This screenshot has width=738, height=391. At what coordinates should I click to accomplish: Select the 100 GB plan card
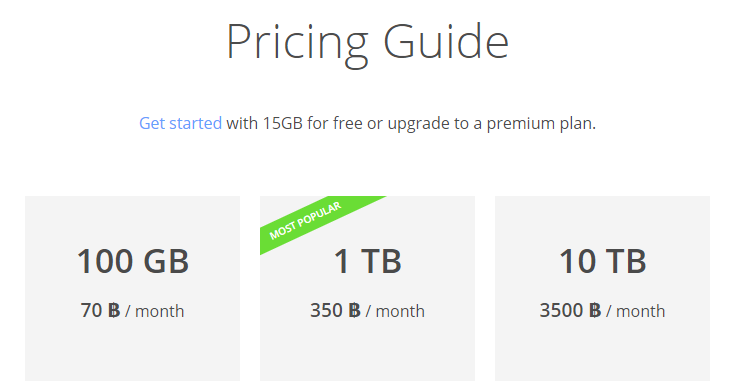point(132,288)
